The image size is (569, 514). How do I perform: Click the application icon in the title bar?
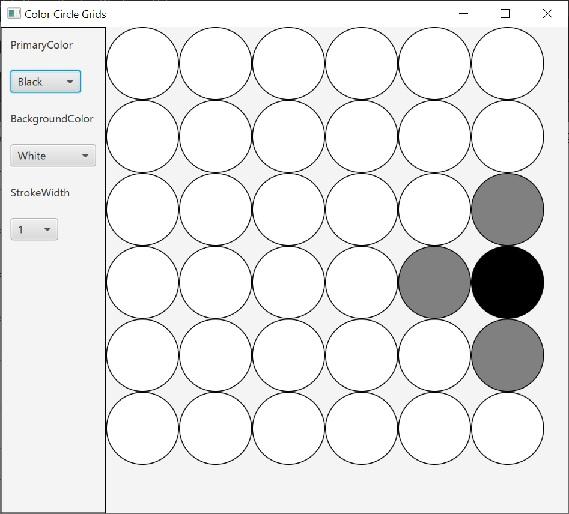tap(14, 14)
